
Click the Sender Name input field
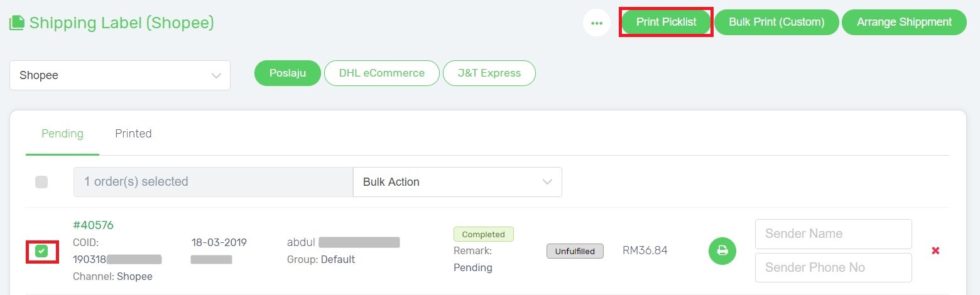point(833,234)
